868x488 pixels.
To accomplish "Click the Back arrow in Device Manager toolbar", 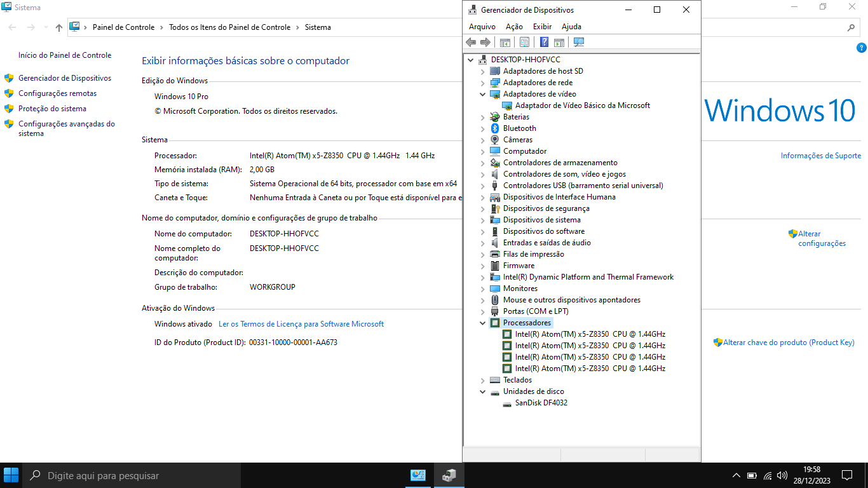I will pyautogui.click(x=471, y=42).
